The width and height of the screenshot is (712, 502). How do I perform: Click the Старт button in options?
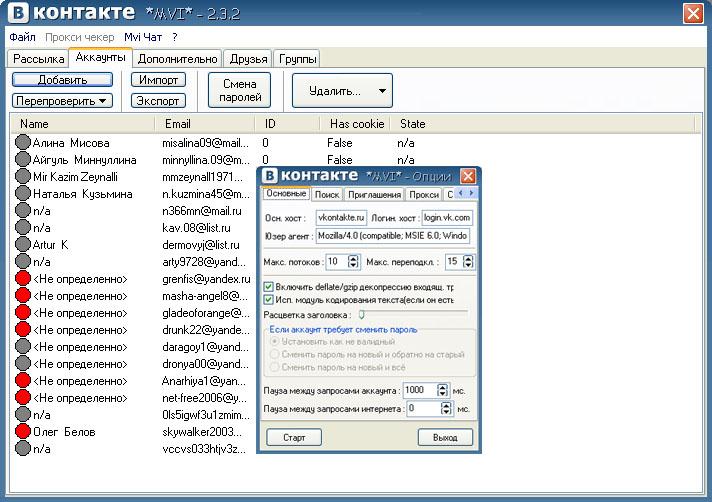[294, 438]
